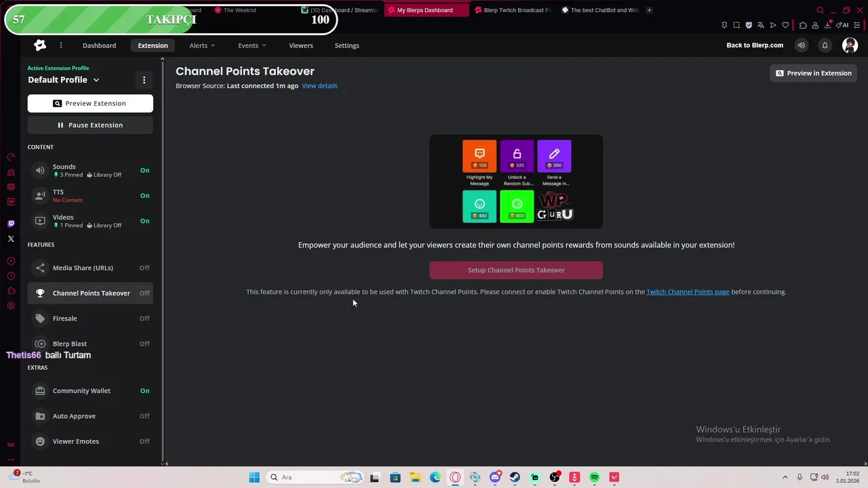This screenshot has height=488, width=868.
Task: Click Preview in Extension button
Action: (813, 73)
